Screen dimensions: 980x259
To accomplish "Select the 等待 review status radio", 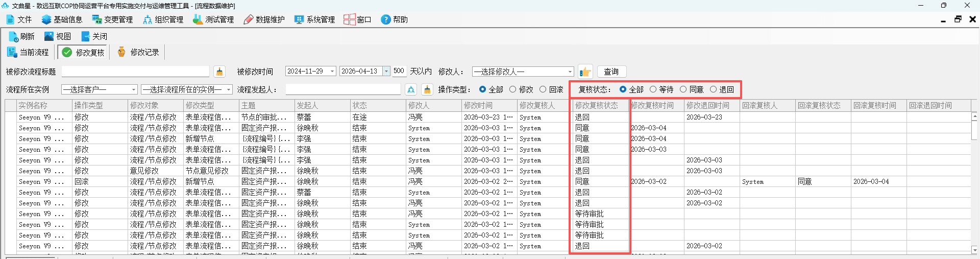I will click(653, 89).
